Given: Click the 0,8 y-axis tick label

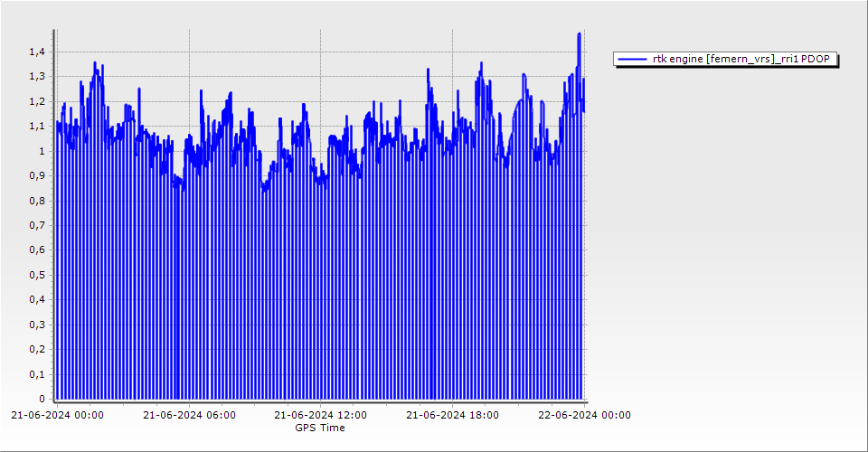Looking at the screenshot, I should (35, 202).
